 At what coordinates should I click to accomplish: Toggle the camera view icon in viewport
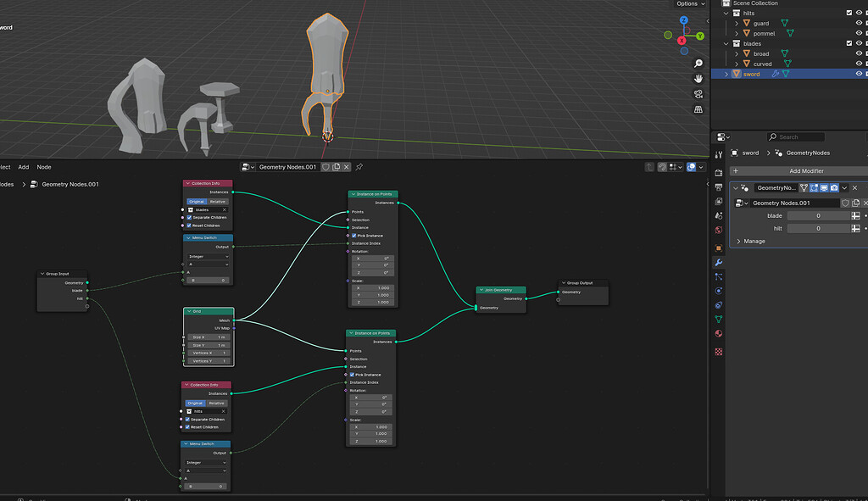click(698, 94)
